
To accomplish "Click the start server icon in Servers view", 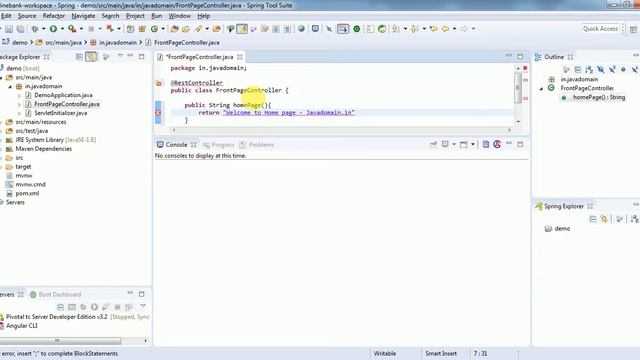I will pos(94,307).
